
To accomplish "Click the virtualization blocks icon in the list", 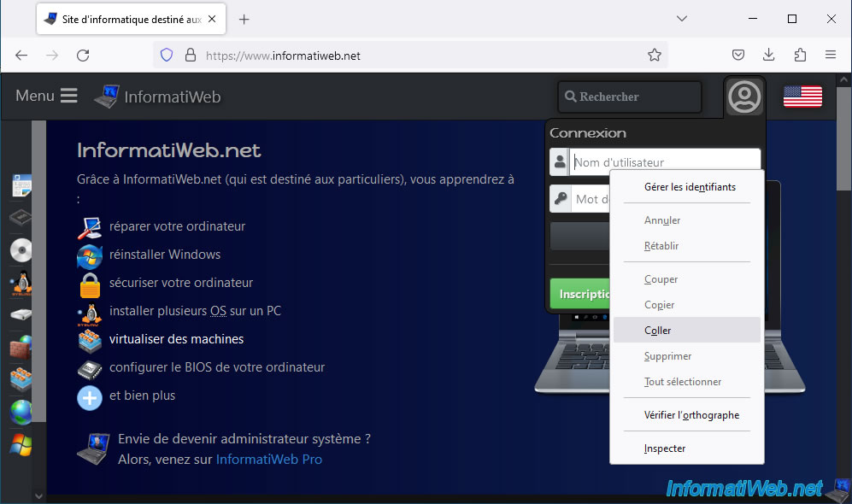I will tap(90, 341).
